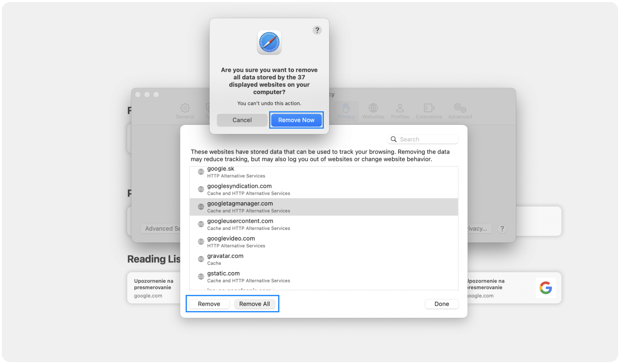Screen dimensions: 620x364
Task: Open the Profiles preferences tab
Action: pyautogui.click(x=400, y=111)
